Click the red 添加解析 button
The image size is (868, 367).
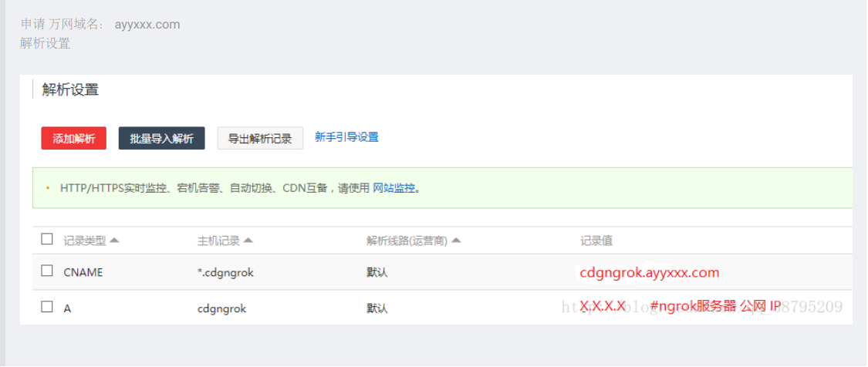[73, 139]
